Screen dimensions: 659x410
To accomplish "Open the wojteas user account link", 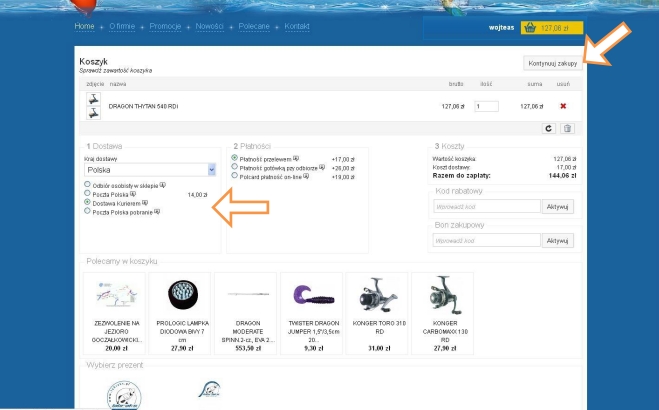I will 501,28.
